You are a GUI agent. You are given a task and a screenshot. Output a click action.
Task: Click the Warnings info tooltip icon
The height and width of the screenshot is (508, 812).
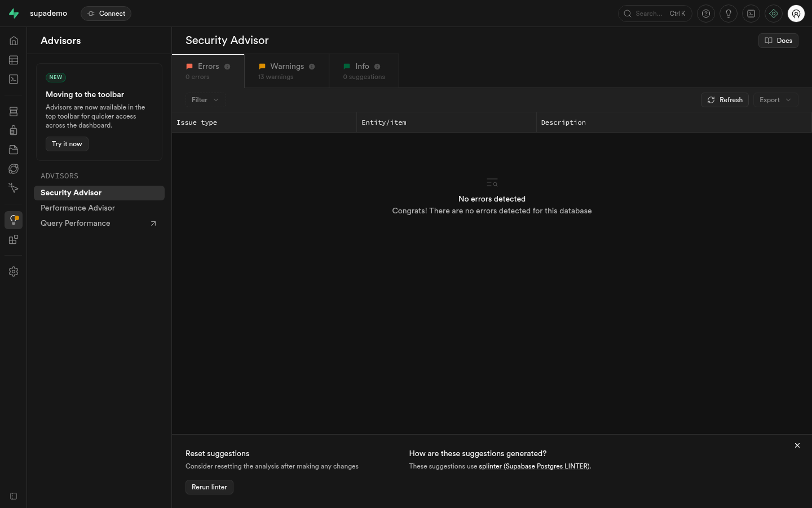point(312,67)
